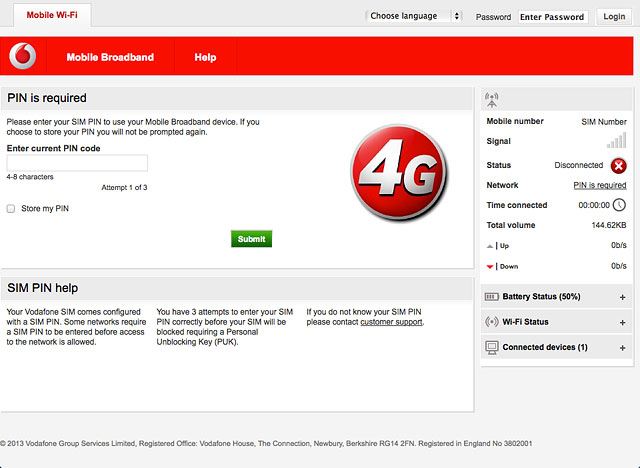Click the large 4G badge image
The height and width of the screenshot is (468, 640).
click(399, 172)
